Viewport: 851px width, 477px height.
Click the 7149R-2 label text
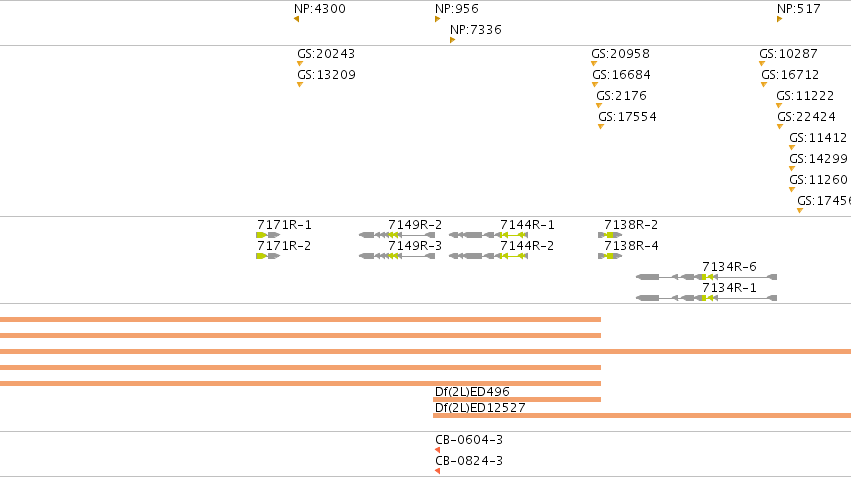[415, 225]
